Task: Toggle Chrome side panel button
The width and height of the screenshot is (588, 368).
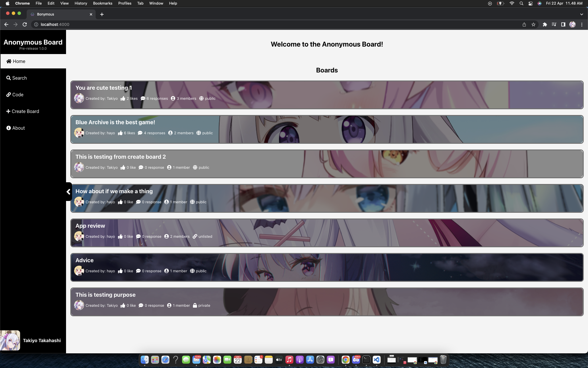Action: [563, 24]
